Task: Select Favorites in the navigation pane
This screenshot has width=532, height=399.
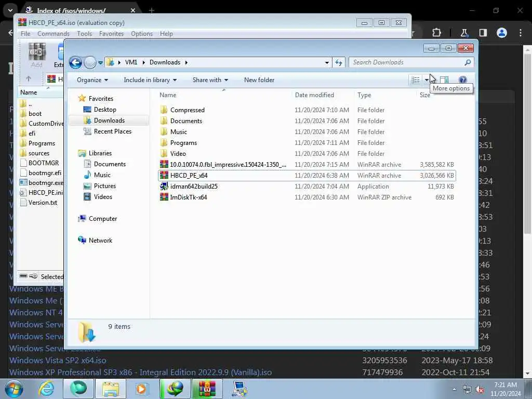Action: [101, 98]
